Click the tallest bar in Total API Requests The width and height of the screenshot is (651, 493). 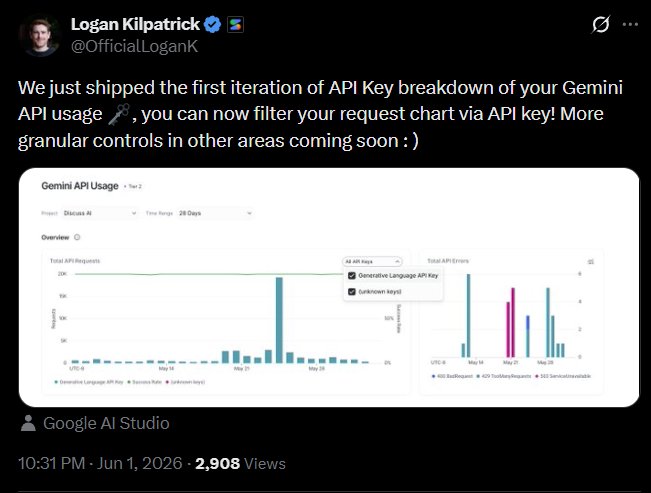[x=279, y=320]
